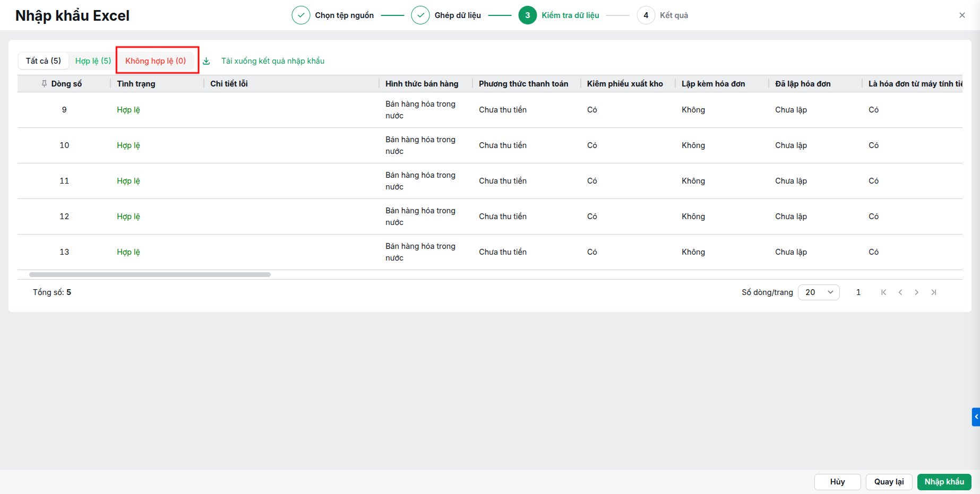
Task: Click the pin icon in Dòng số header
Action: click(x=44, y=84)
